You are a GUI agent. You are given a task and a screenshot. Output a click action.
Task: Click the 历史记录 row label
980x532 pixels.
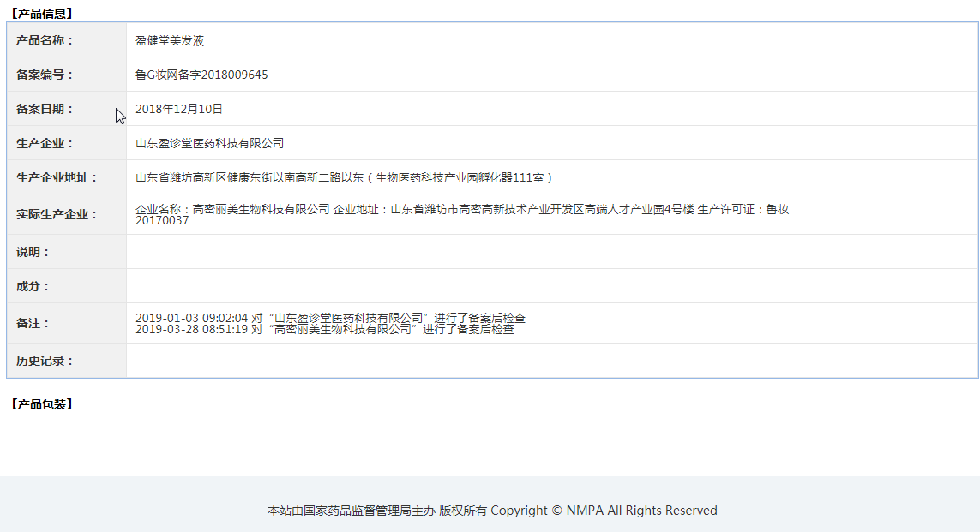[x=45, y=361]
